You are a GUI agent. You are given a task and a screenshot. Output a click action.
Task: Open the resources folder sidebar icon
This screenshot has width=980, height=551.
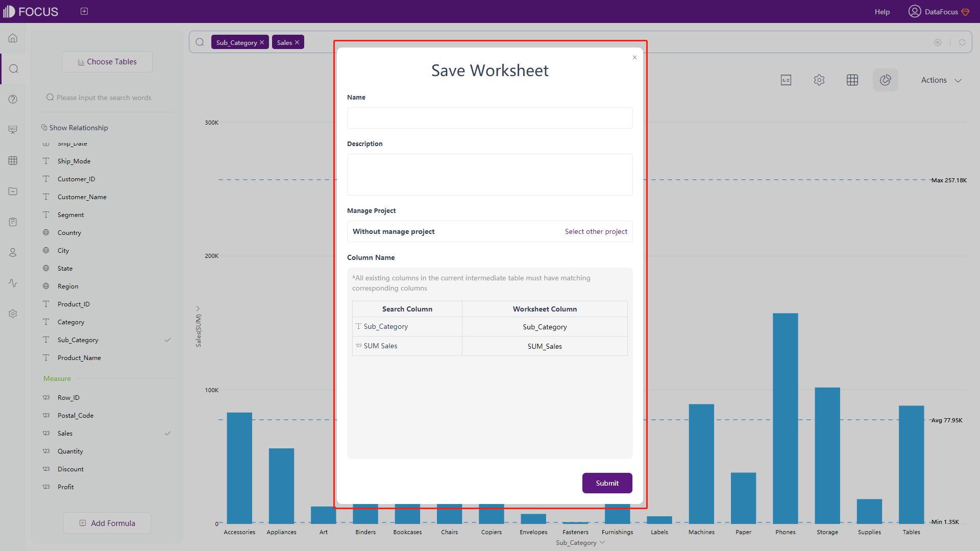[x=13, y=191]
